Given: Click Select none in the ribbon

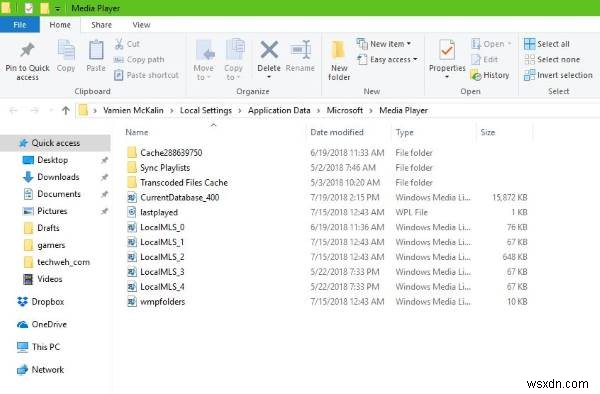Looking at the screenshot, I should point(552,60).
